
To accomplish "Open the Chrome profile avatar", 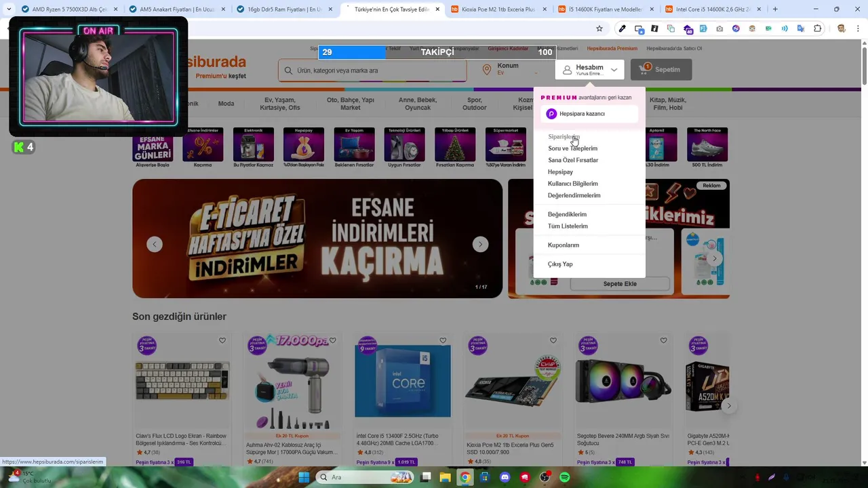I will point(841,28).
